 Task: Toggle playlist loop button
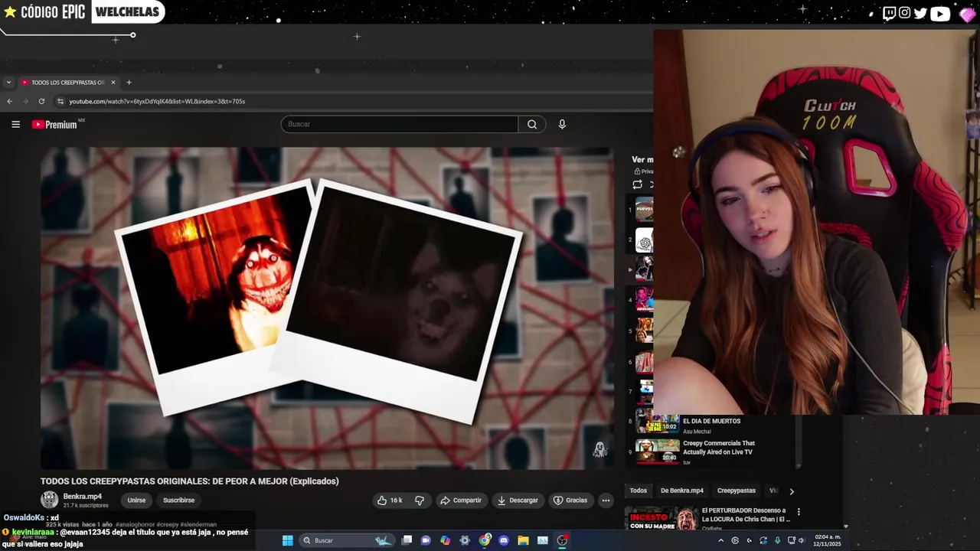point(637,184)
